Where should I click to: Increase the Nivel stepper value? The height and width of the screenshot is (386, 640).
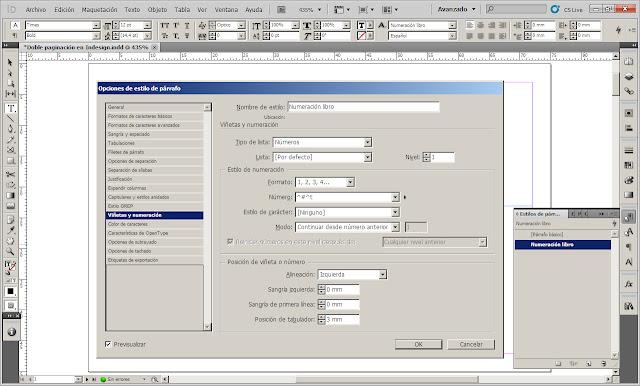[427, 155]
